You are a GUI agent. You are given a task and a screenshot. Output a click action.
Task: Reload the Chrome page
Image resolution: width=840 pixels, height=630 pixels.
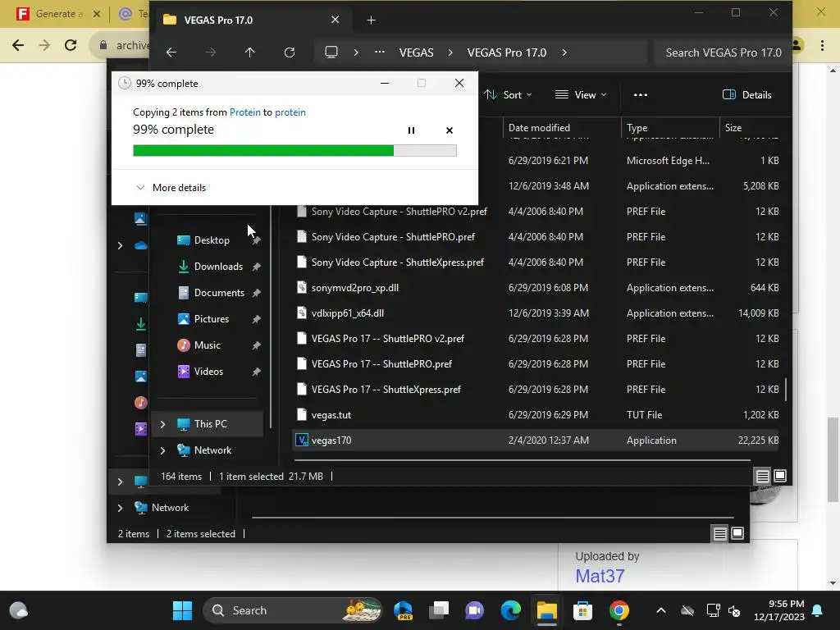71,45
